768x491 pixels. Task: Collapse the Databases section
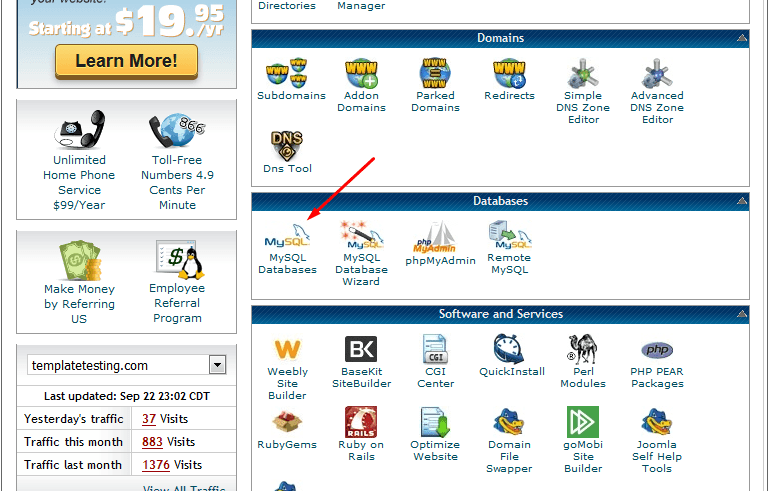click(741, 201)
